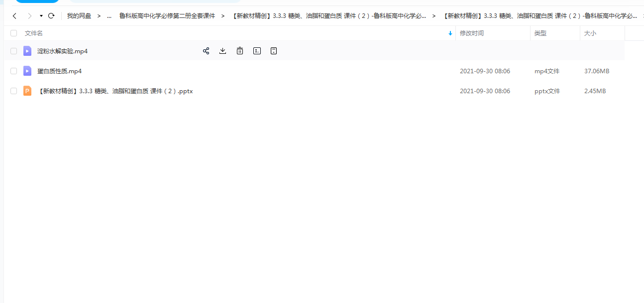Select all files checkbox in header

pyautogui.click(x=14, y=33)
